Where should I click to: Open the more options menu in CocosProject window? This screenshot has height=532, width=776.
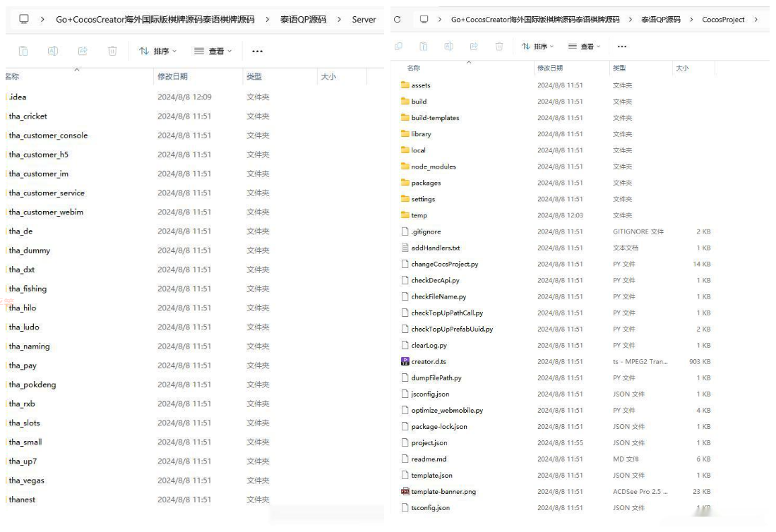(621, 47)
